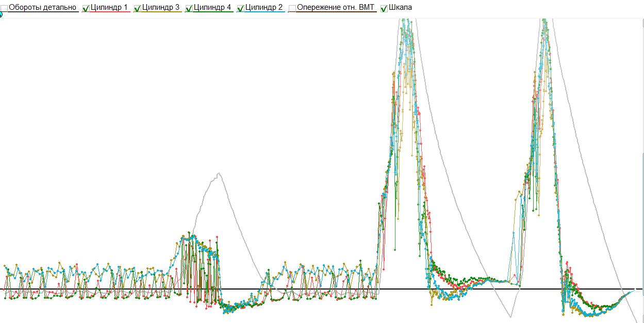Uncheck the Цилиндр 1 checkbox
The height and width of the screenshot is (323, 644).
coord(86,8)
